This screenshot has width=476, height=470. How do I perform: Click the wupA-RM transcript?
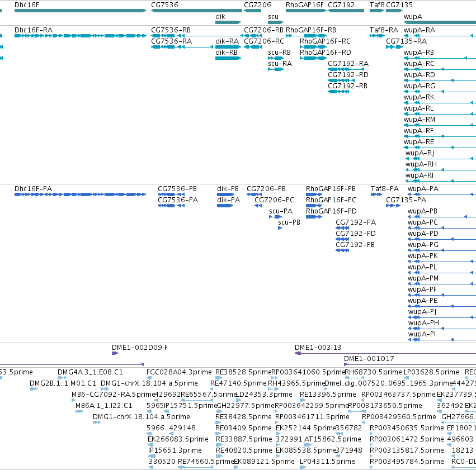[x=440, y=125]
